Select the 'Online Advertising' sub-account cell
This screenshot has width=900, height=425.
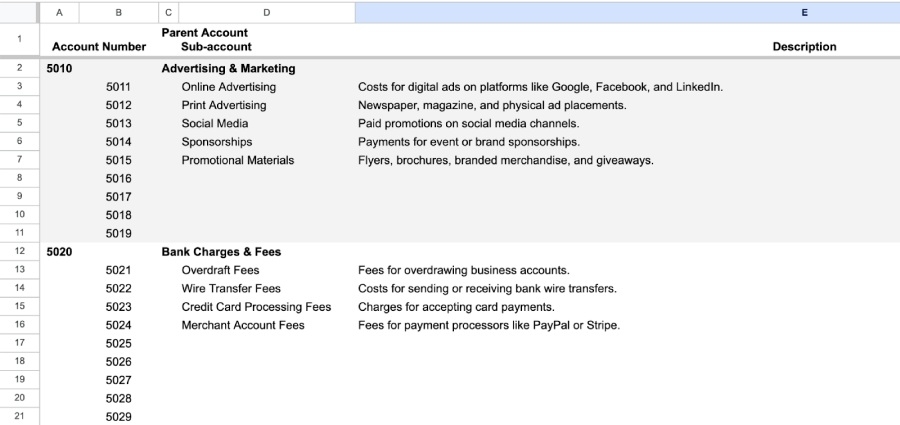pyautogui.click(x=228, y=87)
